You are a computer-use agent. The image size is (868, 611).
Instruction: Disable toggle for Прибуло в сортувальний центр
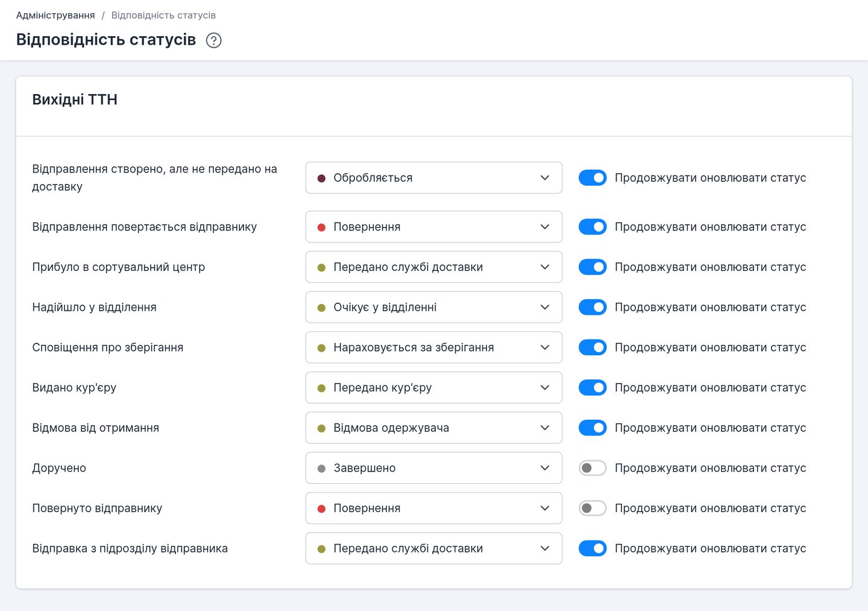[593, 267]
